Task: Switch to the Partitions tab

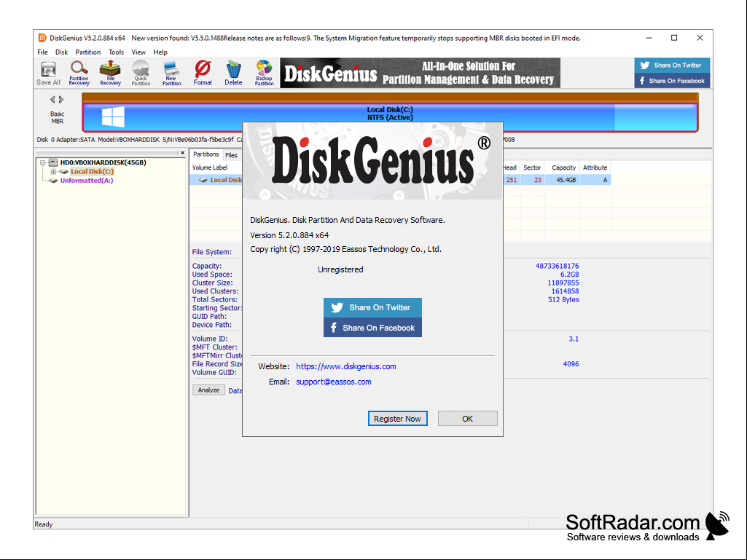Action: [206, 154]
